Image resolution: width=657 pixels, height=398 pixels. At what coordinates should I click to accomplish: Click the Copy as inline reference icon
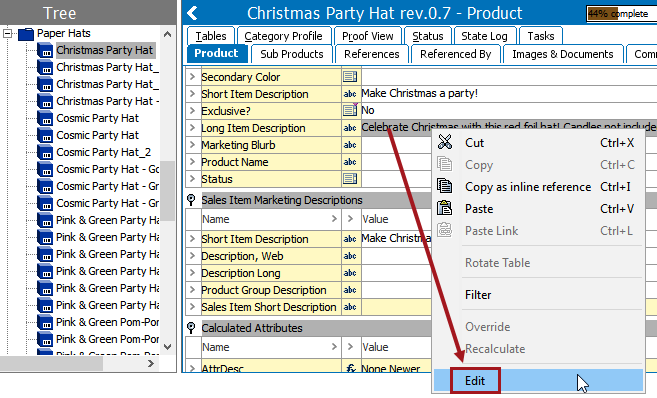coord(445,186)
